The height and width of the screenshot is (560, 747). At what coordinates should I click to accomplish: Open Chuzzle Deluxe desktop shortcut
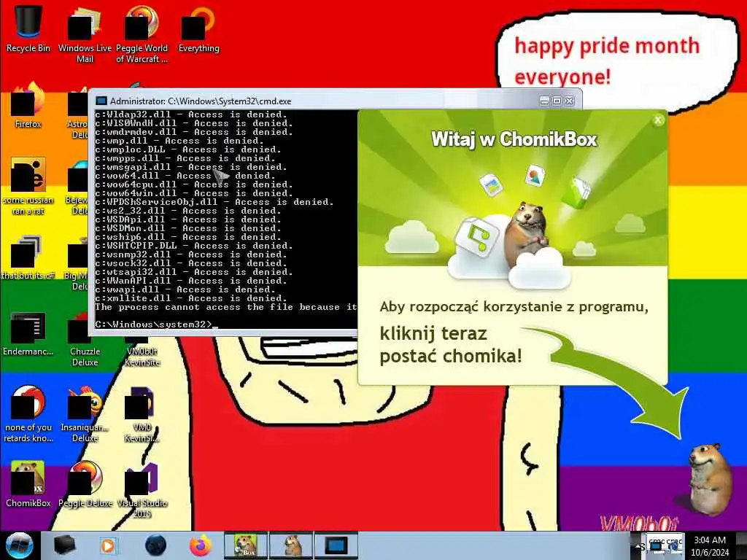coord(85,339)
